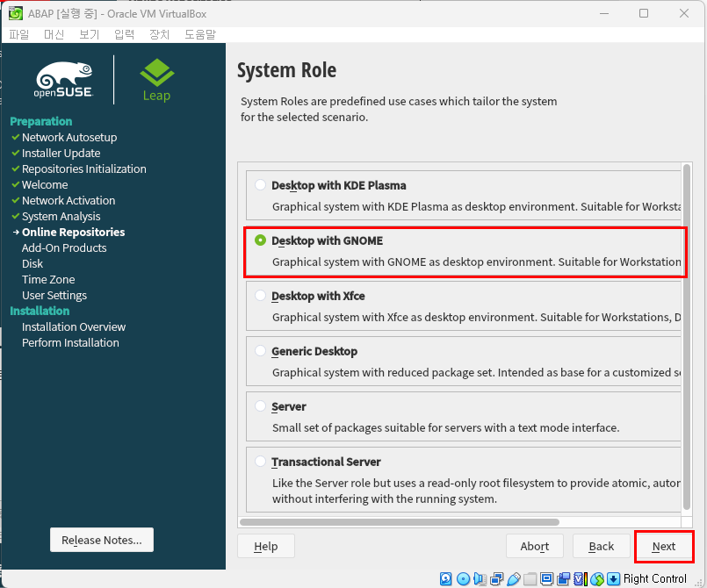
Task: Click the Right Control host key label
Action: coord(654,578)
